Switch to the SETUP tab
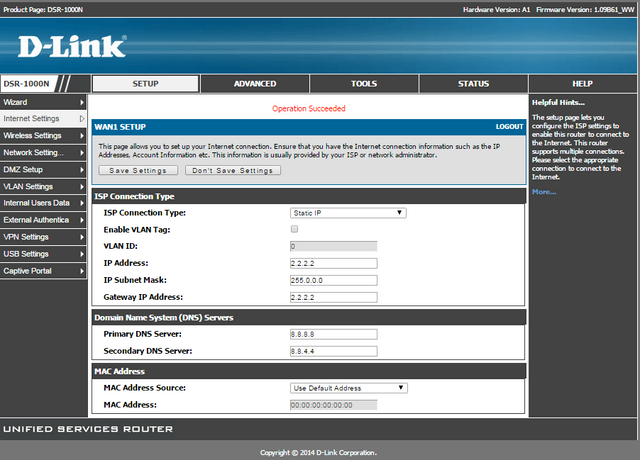 145,84
